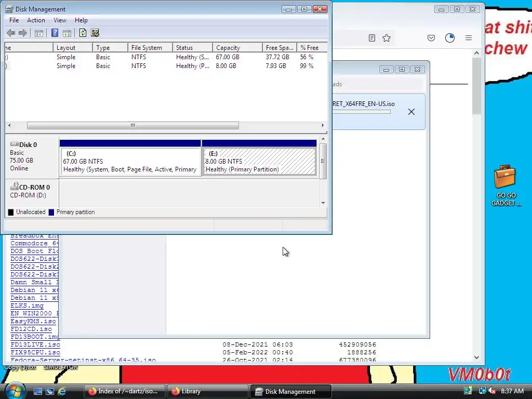
Task: Open the Commodore 6 link in Firefox listing
Action: coord(34,243)
